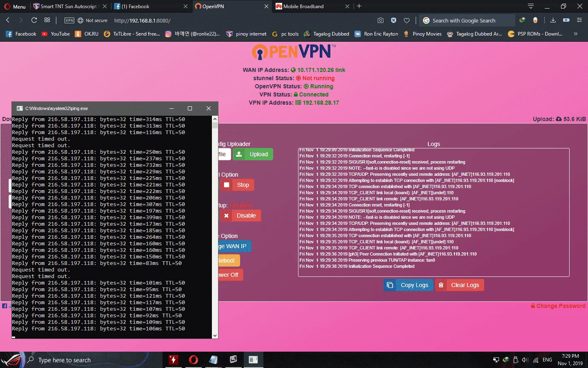Screen dimensions: 588x368
Task: Click the Clear Logs button
Action: click(460, 285)
